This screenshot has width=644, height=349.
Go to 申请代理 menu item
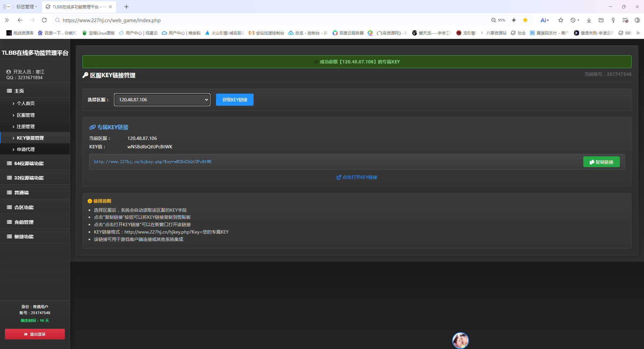click(26, 149)
